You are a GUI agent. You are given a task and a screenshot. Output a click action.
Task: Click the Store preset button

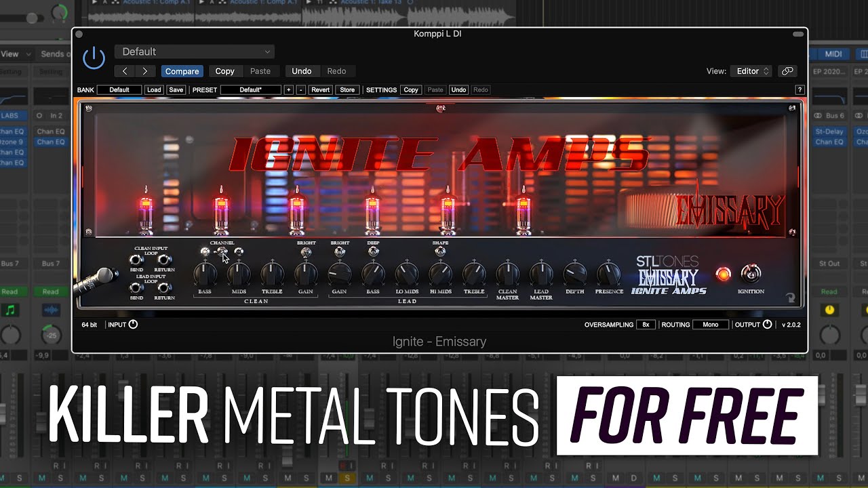[x=347, y=89]
